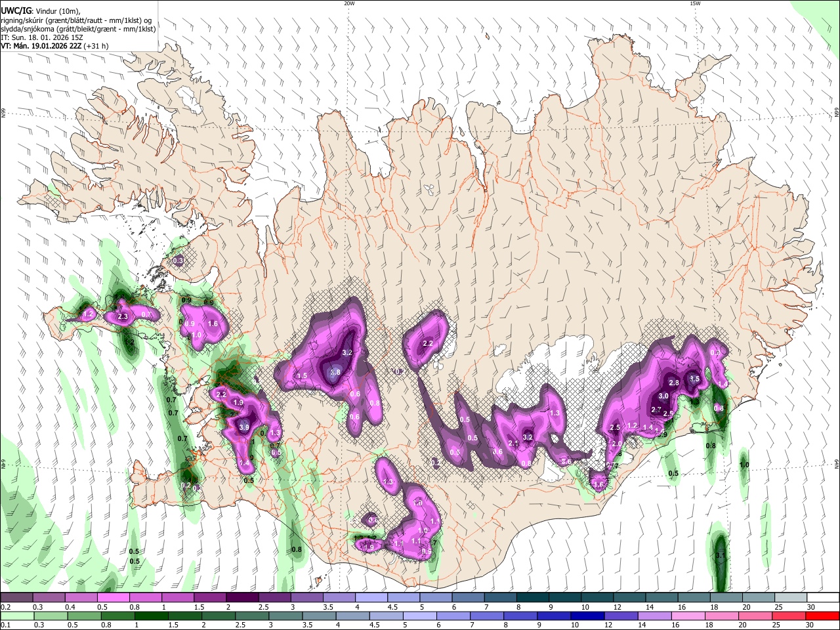Image resolution: width=840 pixels, height=630 pixels.
Task: Click the 'VT: Mán. 19.01.2026 22Z (+31 h)' line
Action: (55, 46)
